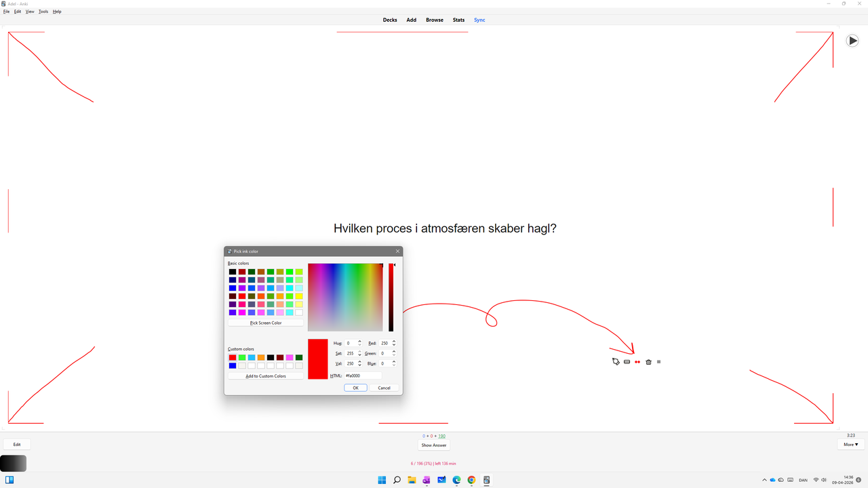This screenshot has height=488, width=868.
Task: Open Stats
Action: pos(459,20)
